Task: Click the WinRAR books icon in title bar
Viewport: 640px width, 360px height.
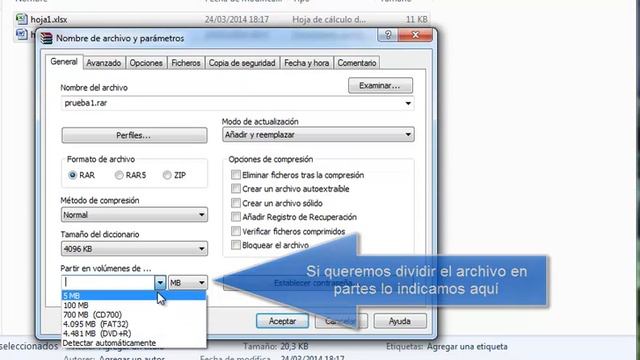Action: pyautogui.click(x=47, y=38)
